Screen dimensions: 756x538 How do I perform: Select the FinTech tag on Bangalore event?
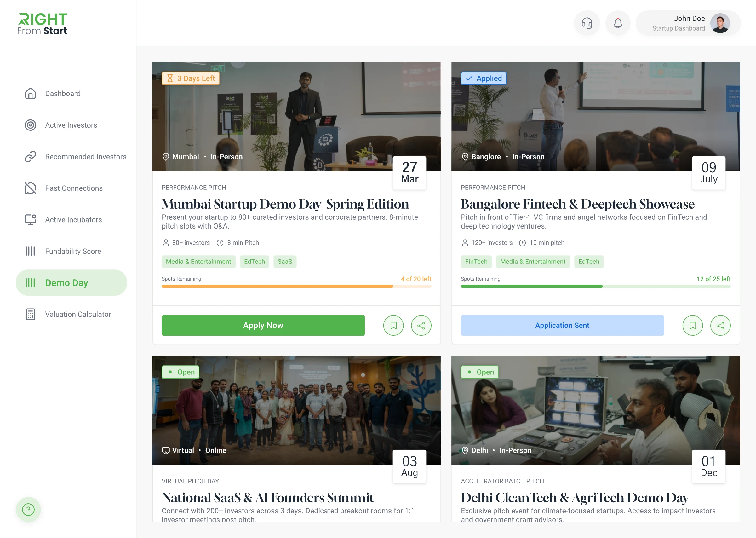click(x=476, y=261)
